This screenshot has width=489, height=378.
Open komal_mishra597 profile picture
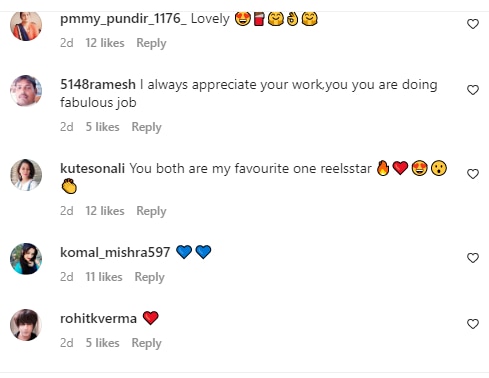pos(26,259)
